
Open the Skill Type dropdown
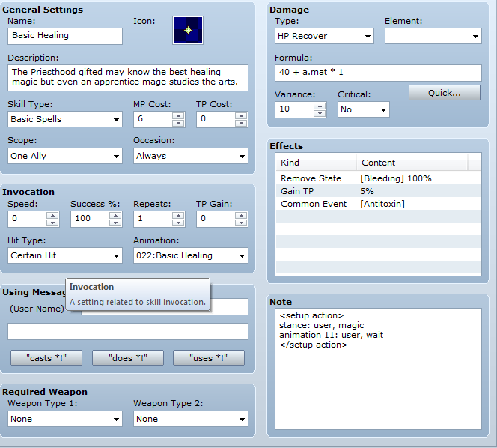tap(65, 119)
